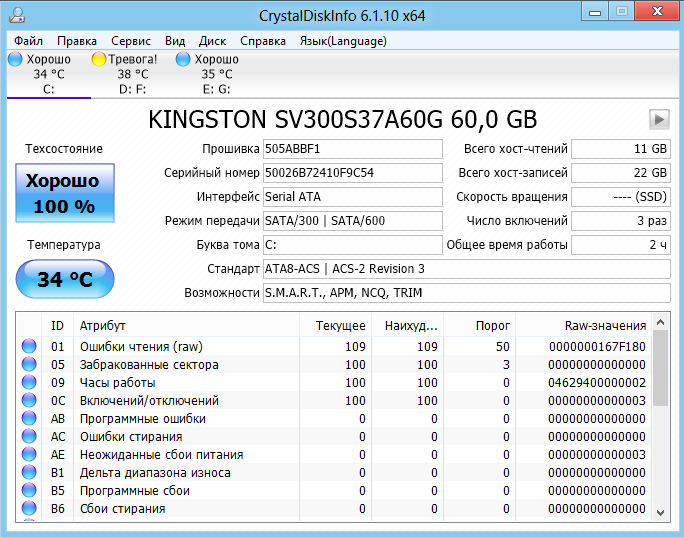
Task: Click scrollbar up arrow in attribute list
Action: pyautogui.click(x=660, y=322)
